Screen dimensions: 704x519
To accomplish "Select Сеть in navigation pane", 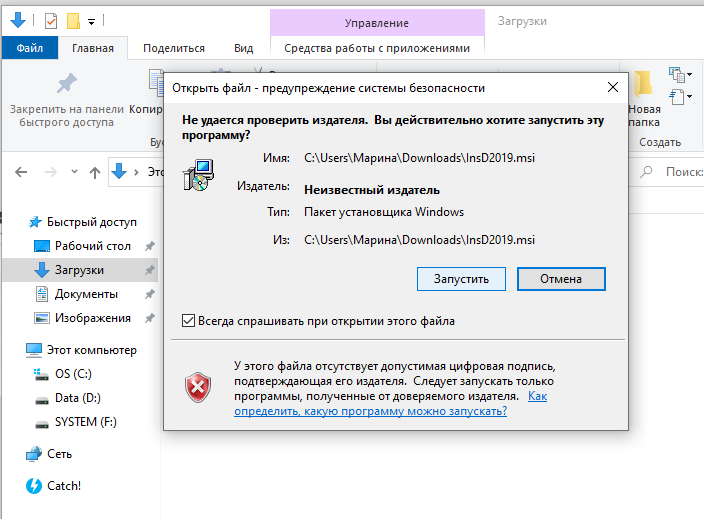I will [48, 454].
